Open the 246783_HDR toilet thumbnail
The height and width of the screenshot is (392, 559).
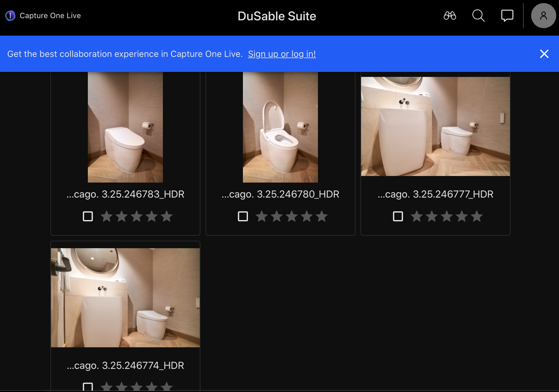pyautogui.click(x=125, y=127)
